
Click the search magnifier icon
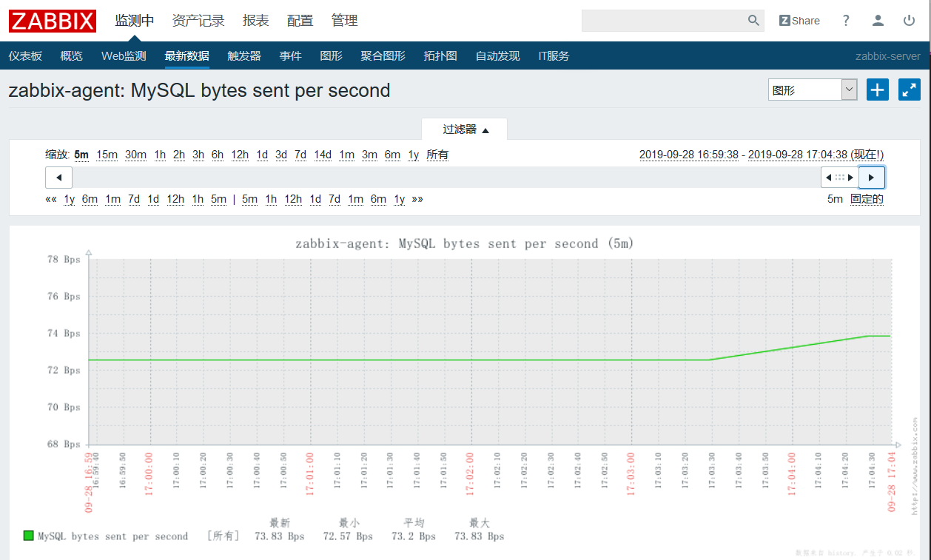coord(753,21)
